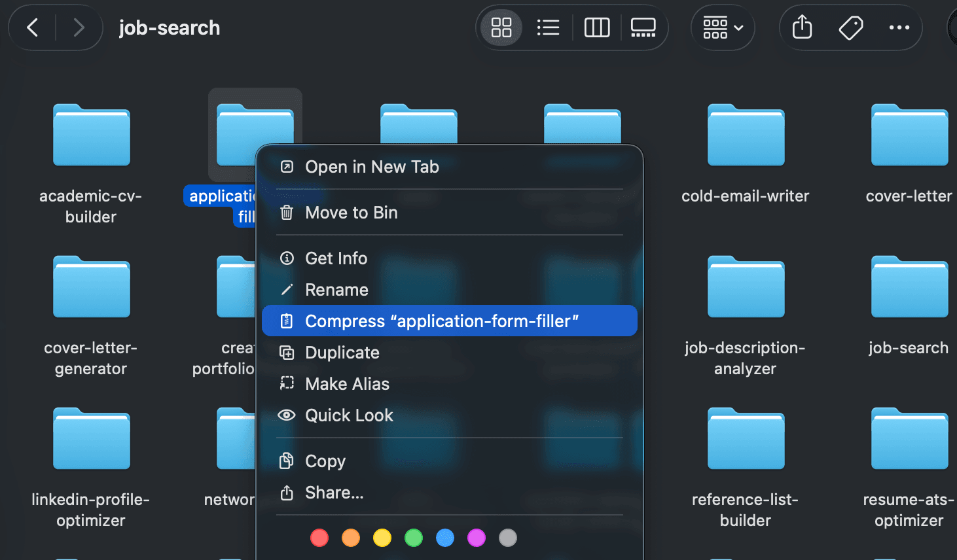Apply the green tag color
The image size is (957, 560).
tap(414, 538)
